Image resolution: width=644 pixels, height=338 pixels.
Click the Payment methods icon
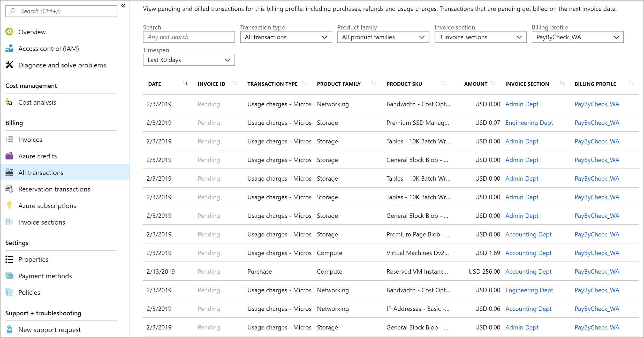tap(9, 275)
